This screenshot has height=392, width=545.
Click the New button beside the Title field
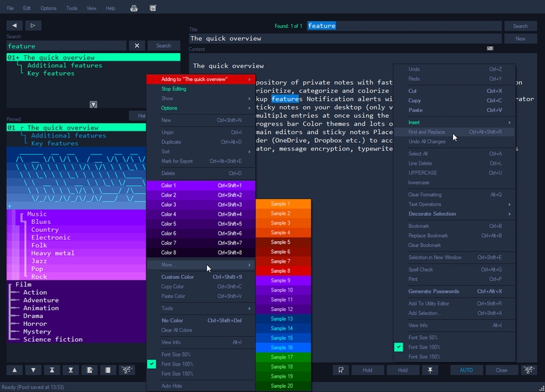coord(520,39)
